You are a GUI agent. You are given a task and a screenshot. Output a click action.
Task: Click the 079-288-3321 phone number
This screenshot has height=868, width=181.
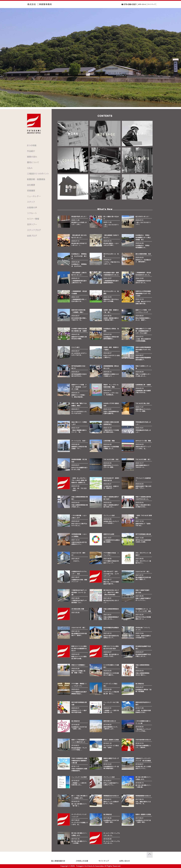[x=130, y=4]
